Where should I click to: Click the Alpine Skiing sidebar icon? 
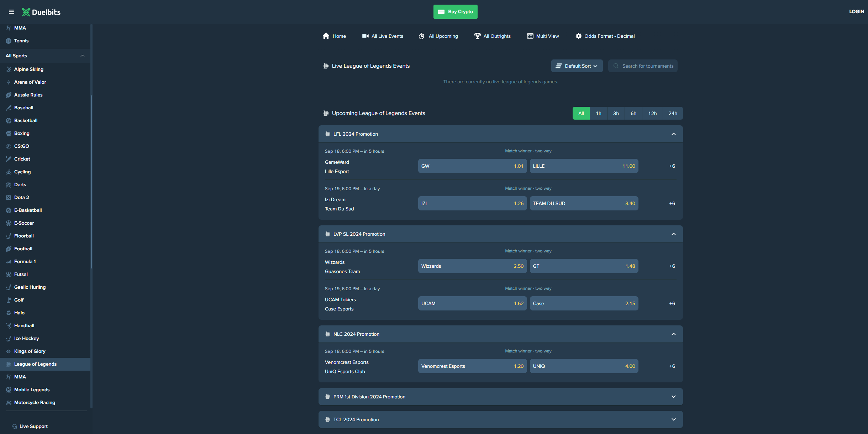click(9, 69)
